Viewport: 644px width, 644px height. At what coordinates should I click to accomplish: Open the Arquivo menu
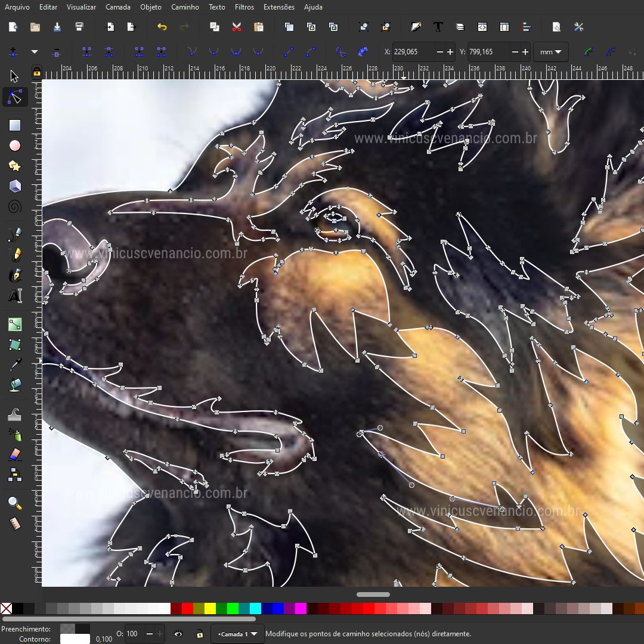point(17,7)
